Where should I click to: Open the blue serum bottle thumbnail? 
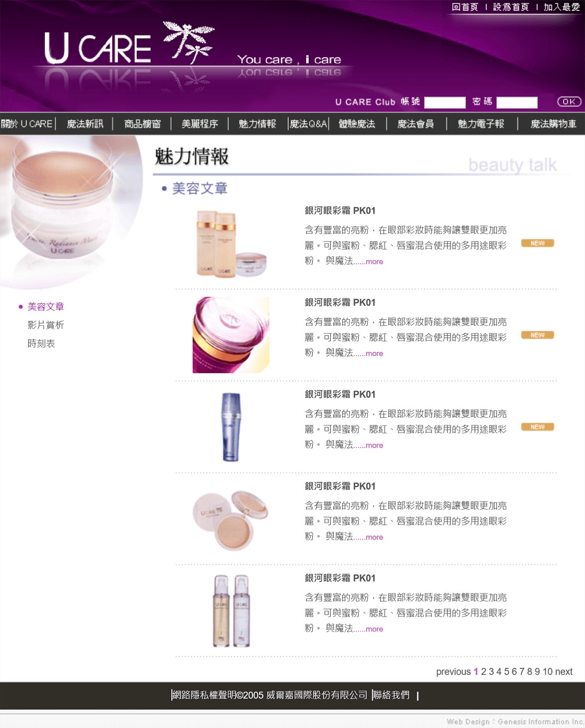pos(231,427)
